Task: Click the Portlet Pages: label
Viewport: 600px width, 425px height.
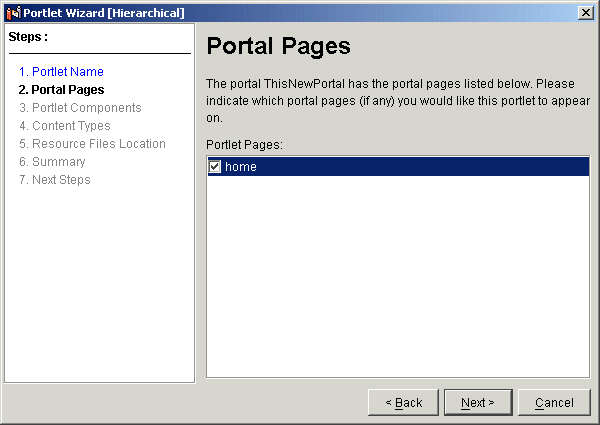Action: point(244,145)
